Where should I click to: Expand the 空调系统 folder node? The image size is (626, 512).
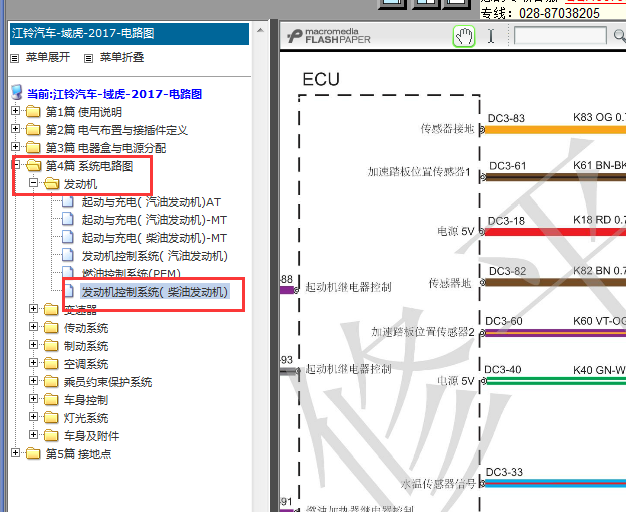click(34, 362)
